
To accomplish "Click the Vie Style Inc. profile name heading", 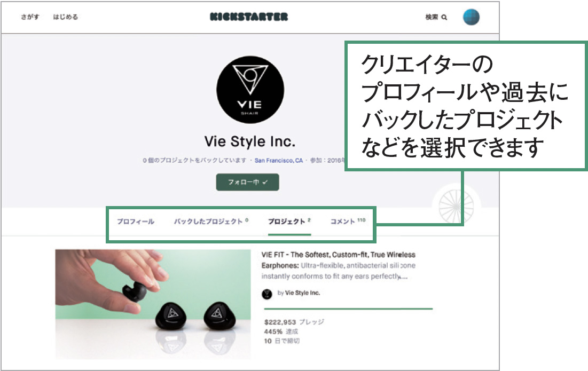I will point(250,141).
